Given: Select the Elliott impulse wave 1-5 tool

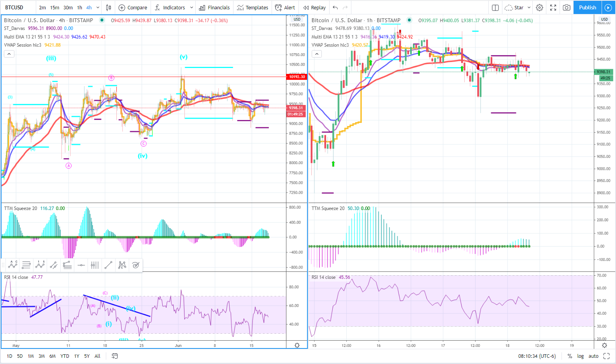Looking at the screenshot, I should 40,265.
